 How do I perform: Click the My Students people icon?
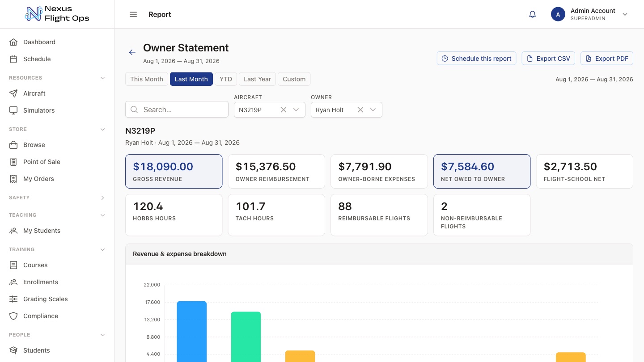click(14, 231)
